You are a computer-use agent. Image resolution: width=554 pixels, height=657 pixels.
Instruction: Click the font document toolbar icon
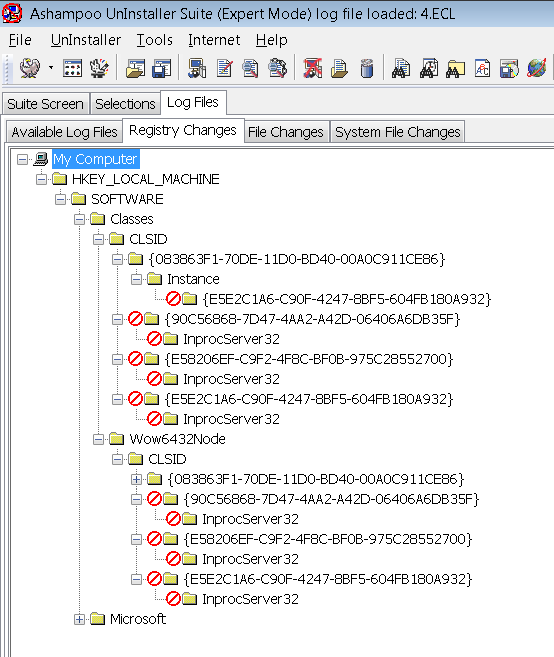[x=482, y=68]
